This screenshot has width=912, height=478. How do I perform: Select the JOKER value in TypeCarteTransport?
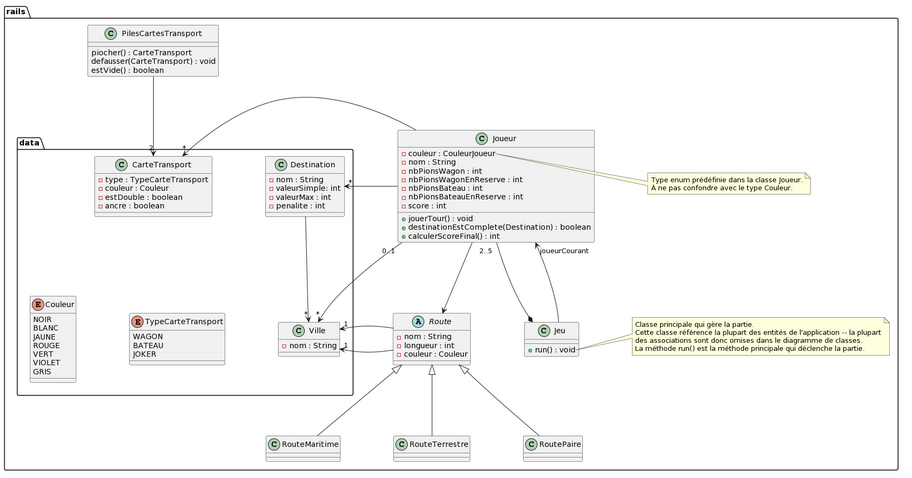[x=146, y=353]
